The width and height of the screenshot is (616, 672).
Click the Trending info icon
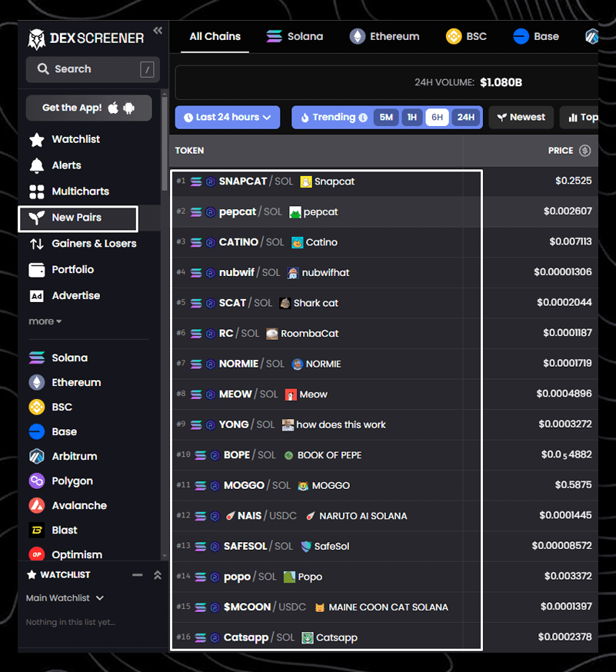click(x=363, y=118)
